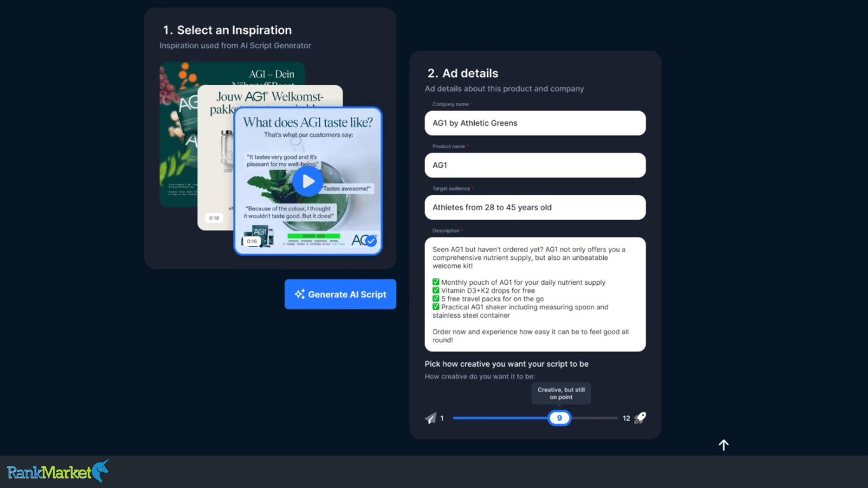
Task: Click 'Inspiration used from AI Script Generator' text
Action: [x=235, y=46]
